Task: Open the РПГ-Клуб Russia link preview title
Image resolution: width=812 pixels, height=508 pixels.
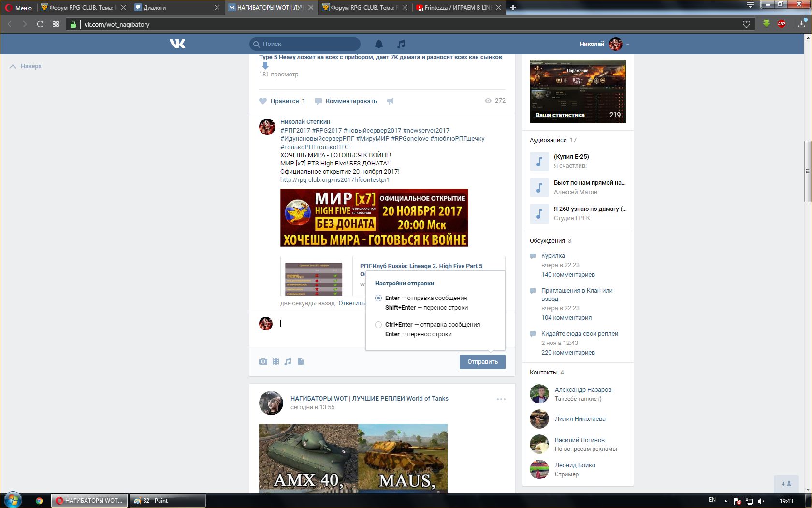Action: [x=421, y=266]
